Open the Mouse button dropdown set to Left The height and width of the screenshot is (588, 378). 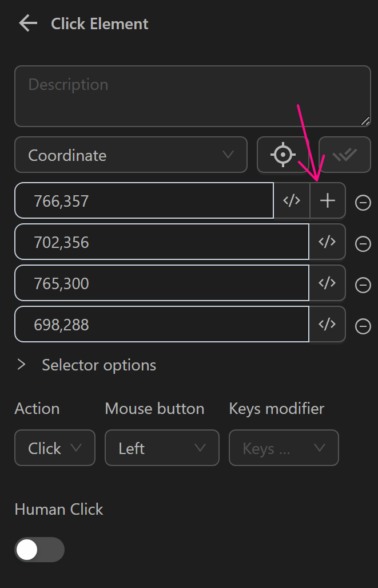(x=162, y=448)
